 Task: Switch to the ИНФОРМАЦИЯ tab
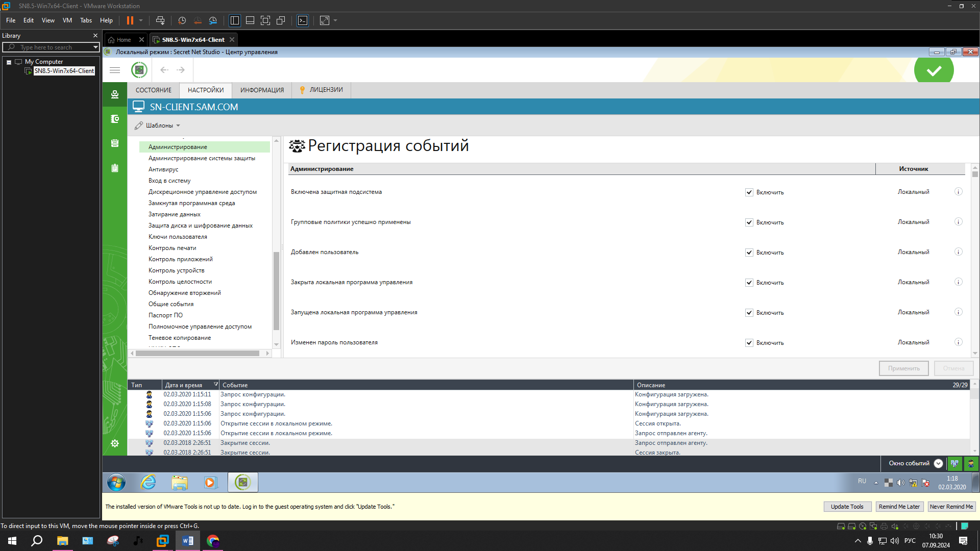262,90
